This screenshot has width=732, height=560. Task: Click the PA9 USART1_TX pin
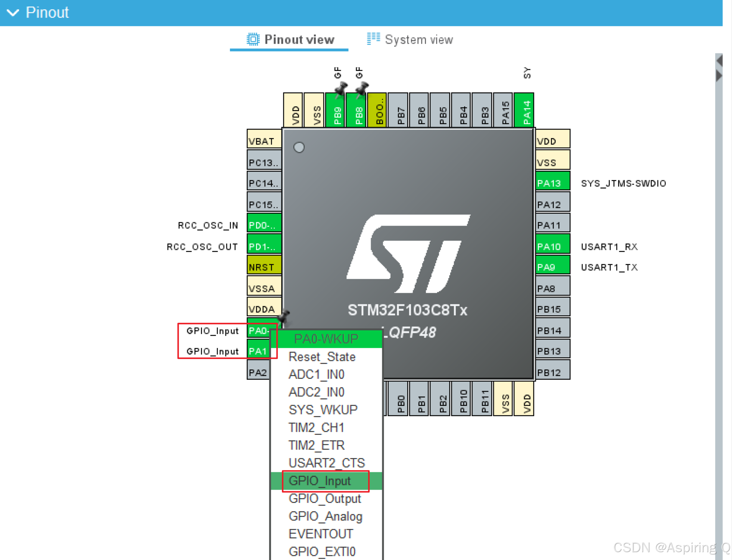(x=553, y=265)
